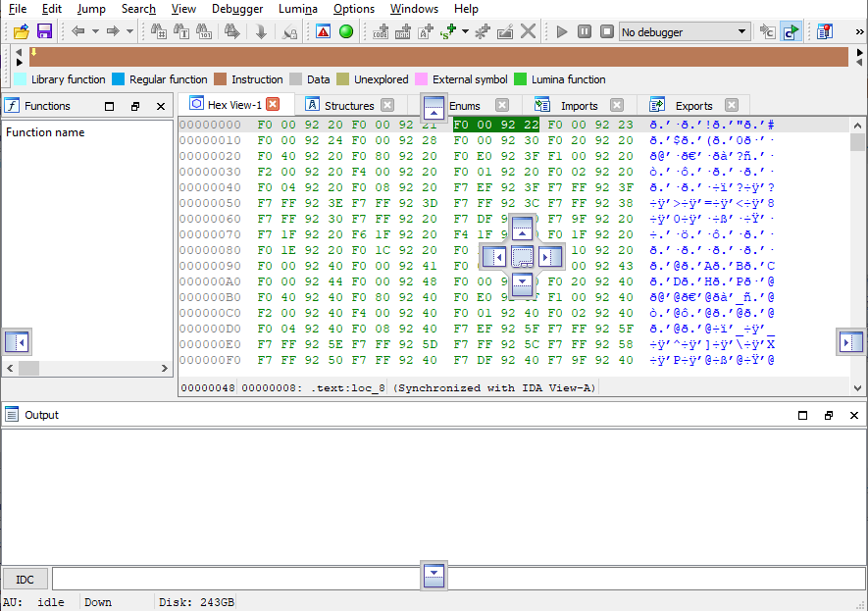This screenshot has width=868, height=611.
Task: Click the left panel expansion arrow button
Action: coord(17,341)
